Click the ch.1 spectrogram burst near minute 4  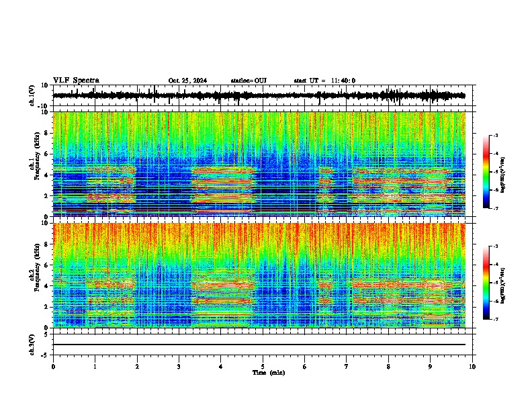tap(222, 185)
